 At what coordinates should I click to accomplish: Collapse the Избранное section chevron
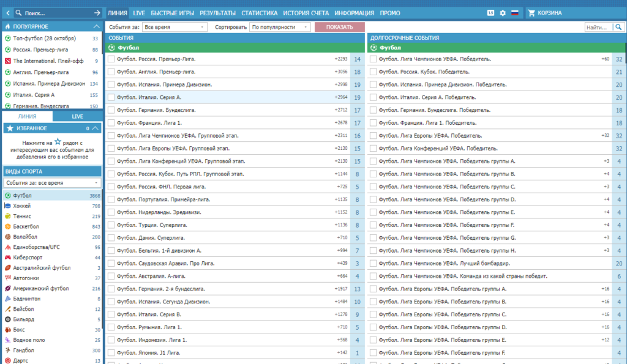coord(95,128)
